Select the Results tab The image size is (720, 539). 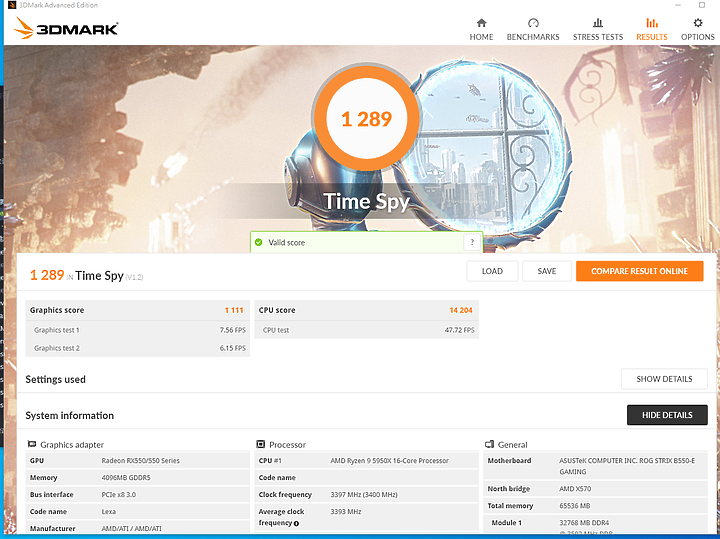click(x=652, y=29)
